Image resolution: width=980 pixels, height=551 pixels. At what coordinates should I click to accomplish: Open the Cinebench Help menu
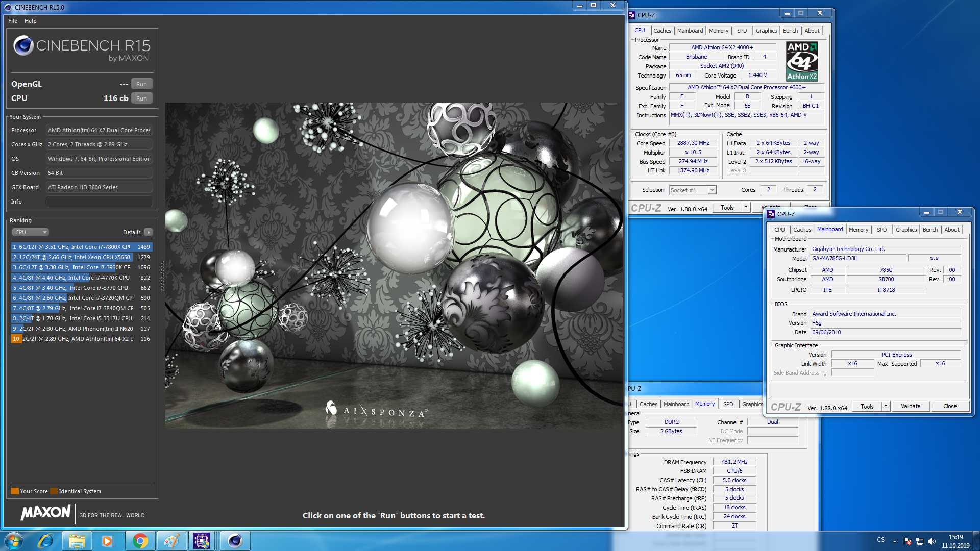(x=31, y=21)
